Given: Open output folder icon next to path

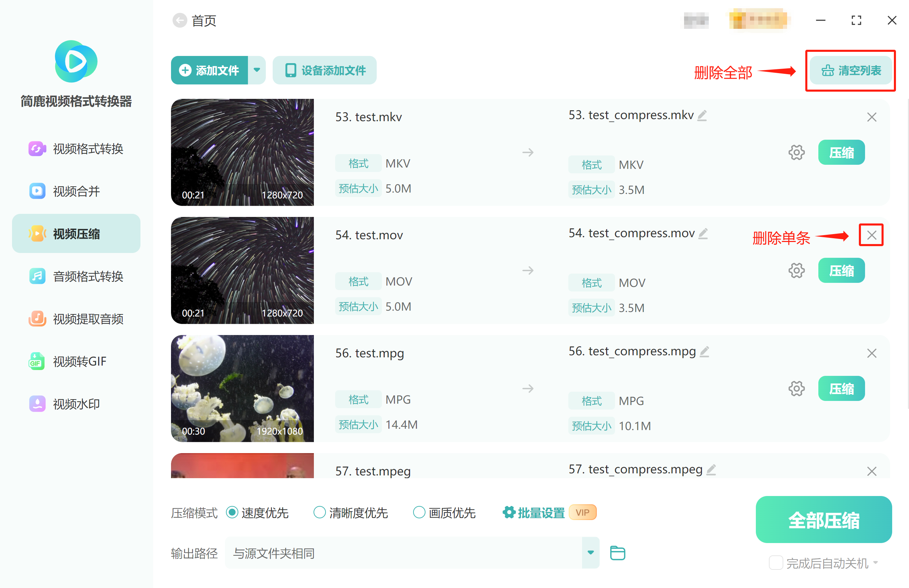Looking at the screenshot, I should [x=617, y=553].
